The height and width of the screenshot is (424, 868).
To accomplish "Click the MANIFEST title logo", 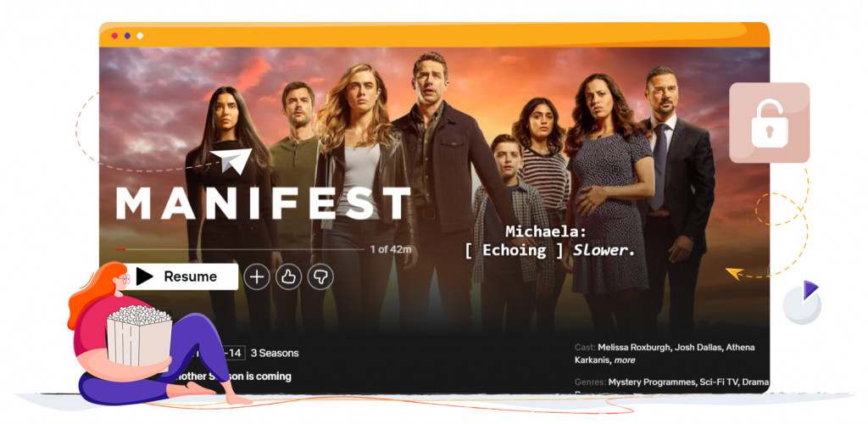I will pos(263,204).
